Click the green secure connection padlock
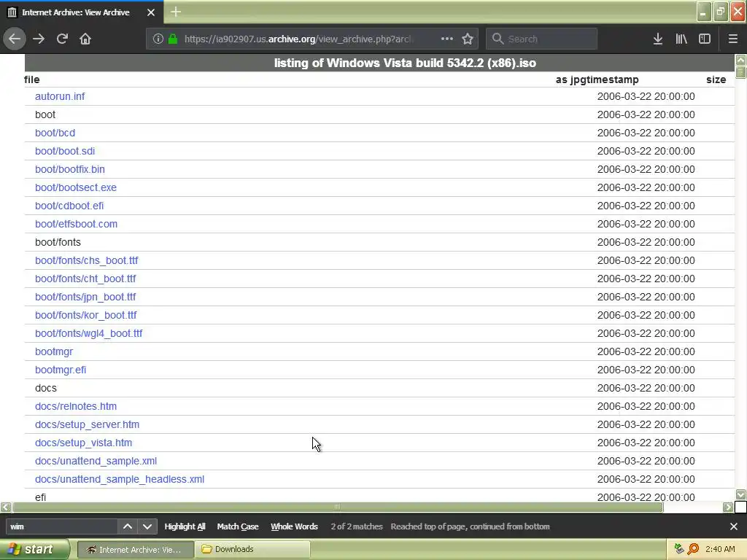The image size is (747, 560). [x=173, y=39]
